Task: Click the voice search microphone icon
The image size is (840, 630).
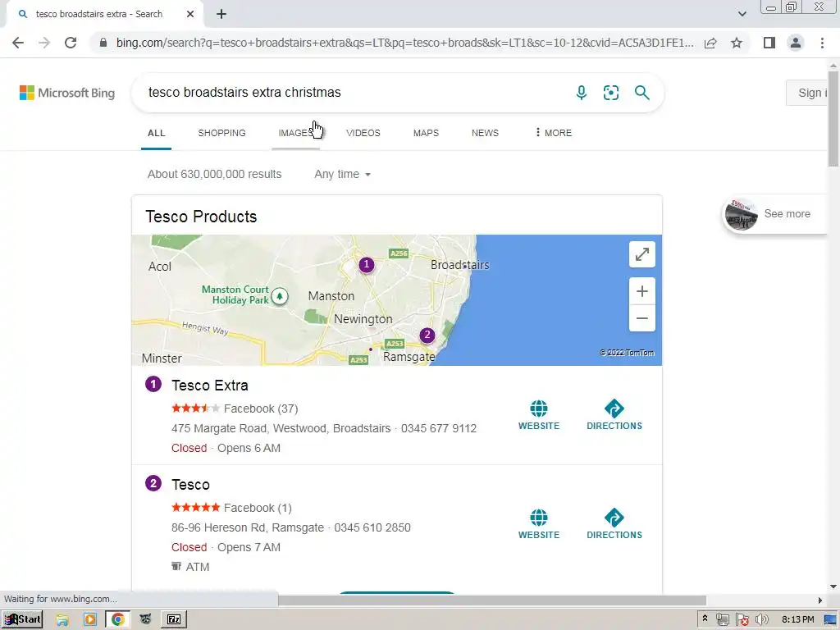Action: click(x=582, y=93)
